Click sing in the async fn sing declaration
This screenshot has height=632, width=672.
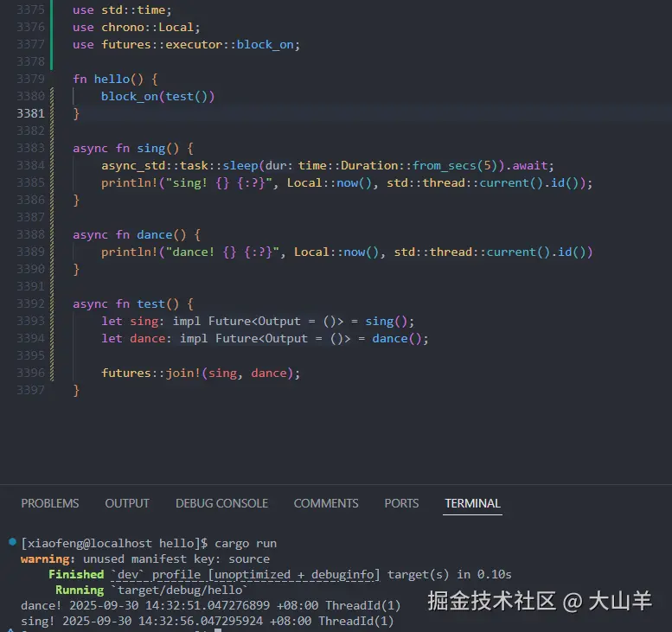click(150, 148)
